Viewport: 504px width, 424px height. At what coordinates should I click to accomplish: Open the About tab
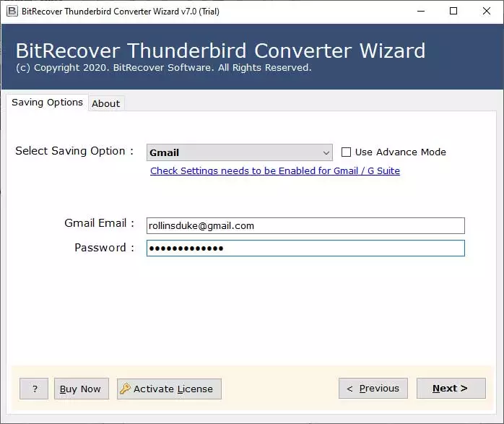pyautogui.click(x=105, y=103)
